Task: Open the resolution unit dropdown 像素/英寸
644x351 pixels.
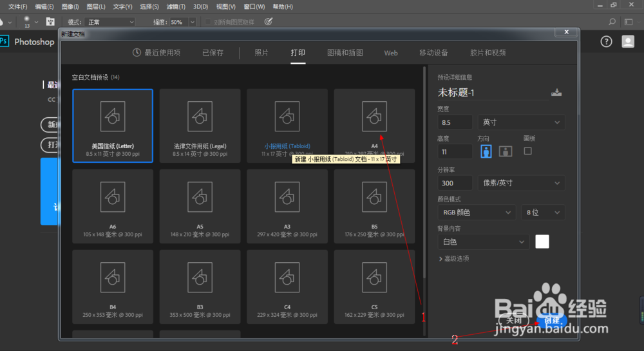Action: (x=521, y=183)
